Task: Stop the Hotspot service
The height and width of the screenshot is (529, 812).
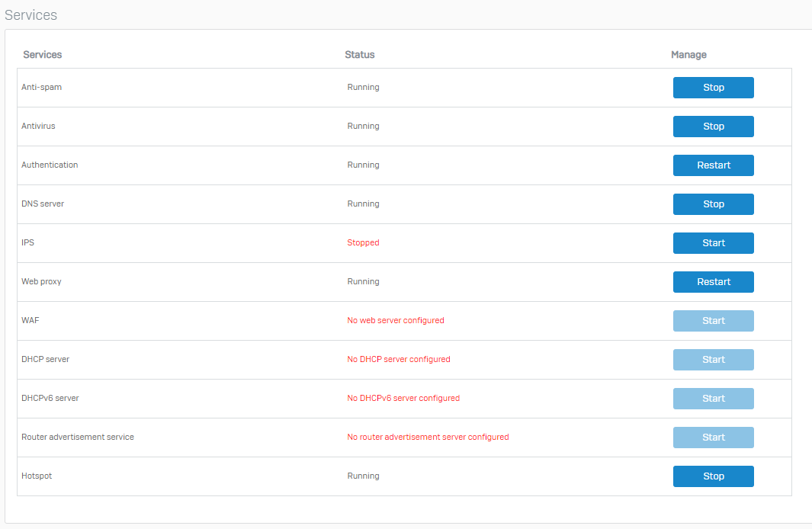Action: (x=713, y=476)
